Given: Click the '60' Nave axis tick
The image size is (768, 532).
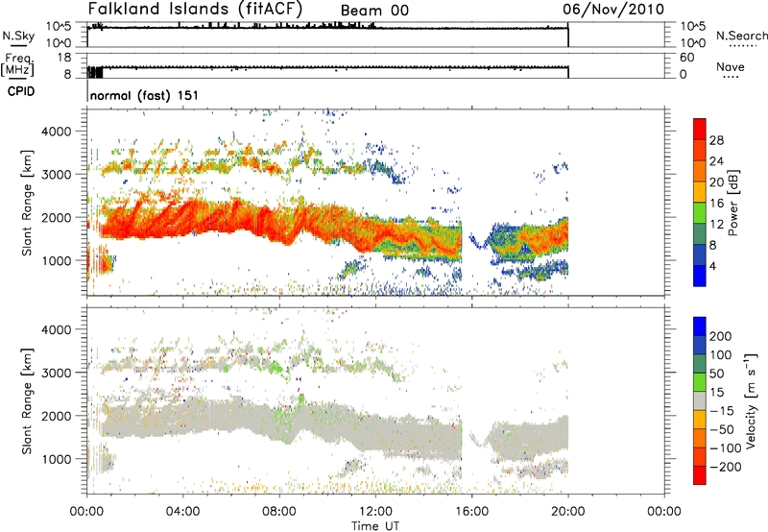Looking at the screenshot, I should pyautogui.click(x=686, y=58).
